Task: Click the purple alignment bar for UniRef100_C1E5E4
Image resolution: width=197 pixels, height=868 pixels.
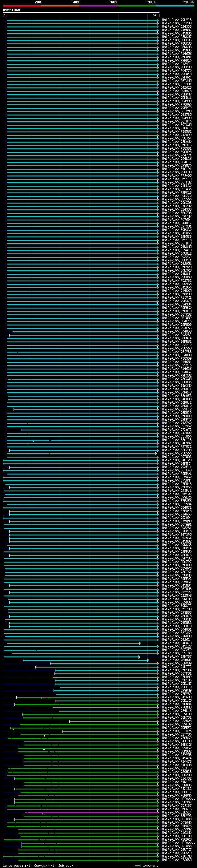Action: [92, 812]
